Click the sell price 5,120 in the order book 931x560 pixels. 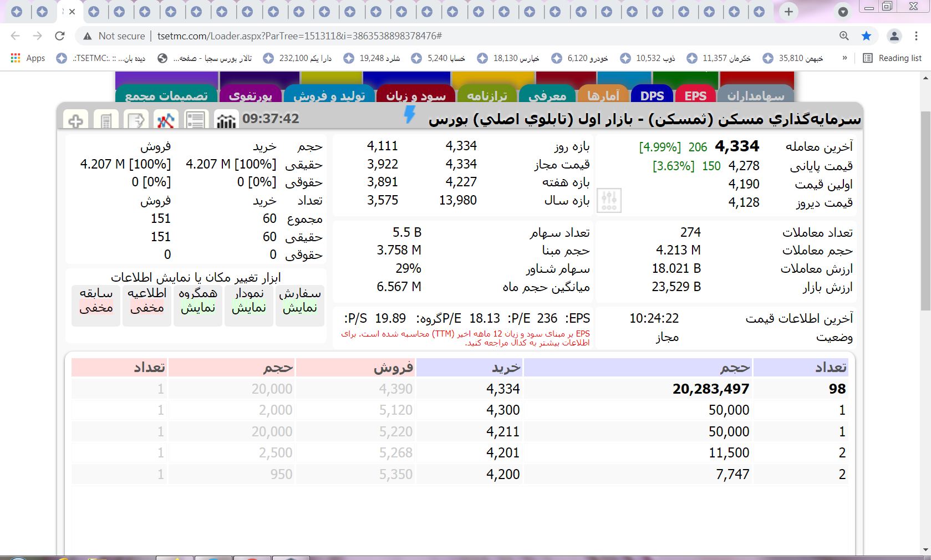(x=396, y=410)
